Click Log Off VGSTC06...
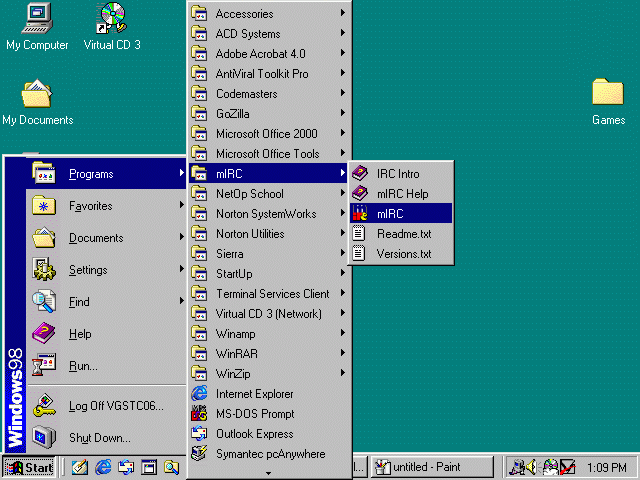Screen dimensions: 640x480 pos(107,406)
